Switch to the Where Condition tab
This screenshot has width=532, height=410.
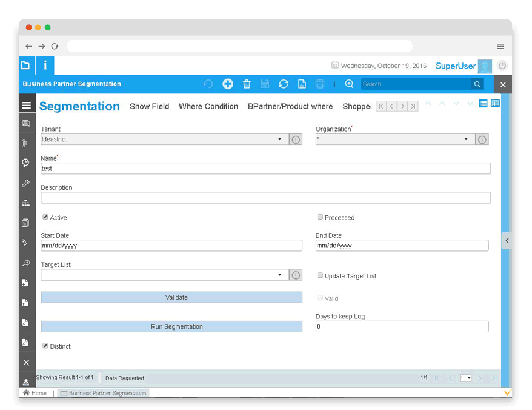tap(208, 107)
